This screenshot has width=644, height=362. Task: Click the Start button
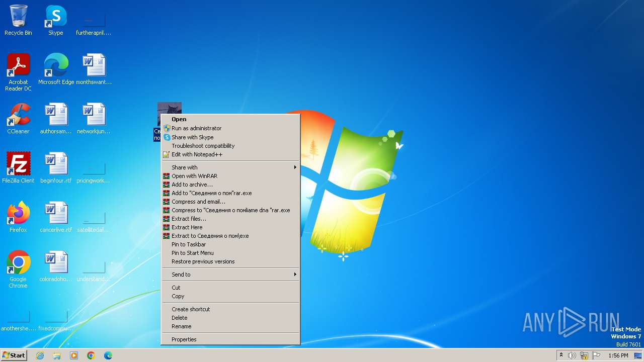coord(14,355)
